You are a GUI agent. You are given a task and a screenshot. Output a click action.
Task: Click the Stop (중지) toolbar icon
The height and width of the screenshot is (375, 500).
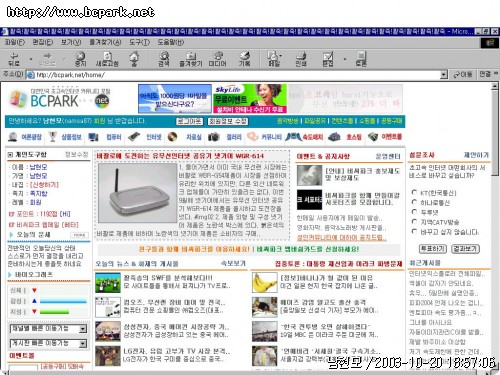coord(80,59)
